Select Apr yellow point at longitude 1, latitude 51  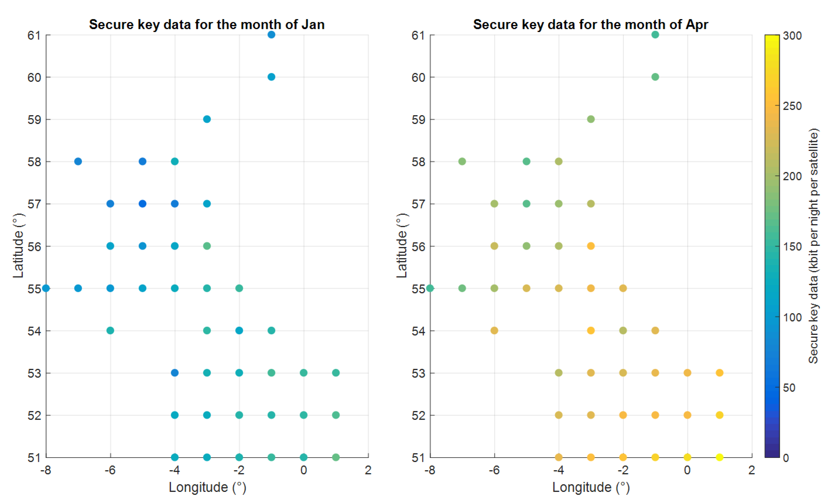tap(720, 457)
